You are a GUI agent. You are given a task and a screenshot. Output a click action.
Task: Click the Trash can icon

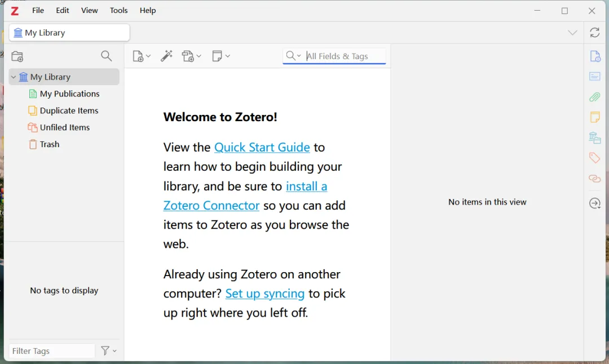click(33, 144)
